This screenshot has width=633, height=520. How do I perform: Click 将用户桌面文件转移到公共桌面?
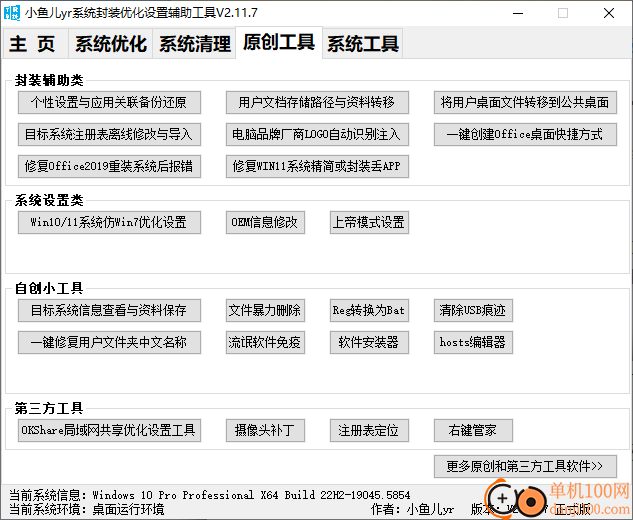[525, 103]
